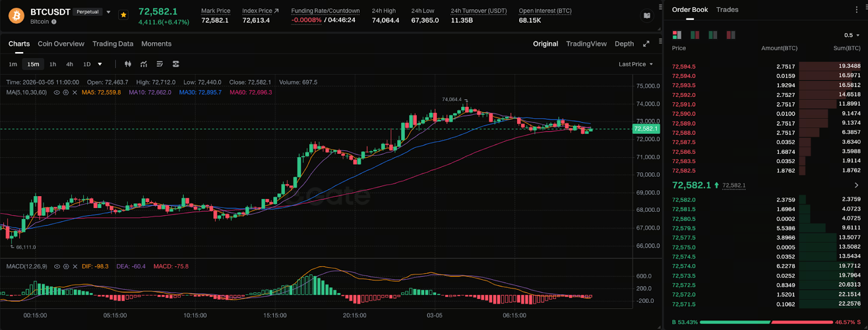Viewport: 868px width, 330px height.
Task: Click the 72,582.1 current price axis tag
Action: (x=646, y=128)
